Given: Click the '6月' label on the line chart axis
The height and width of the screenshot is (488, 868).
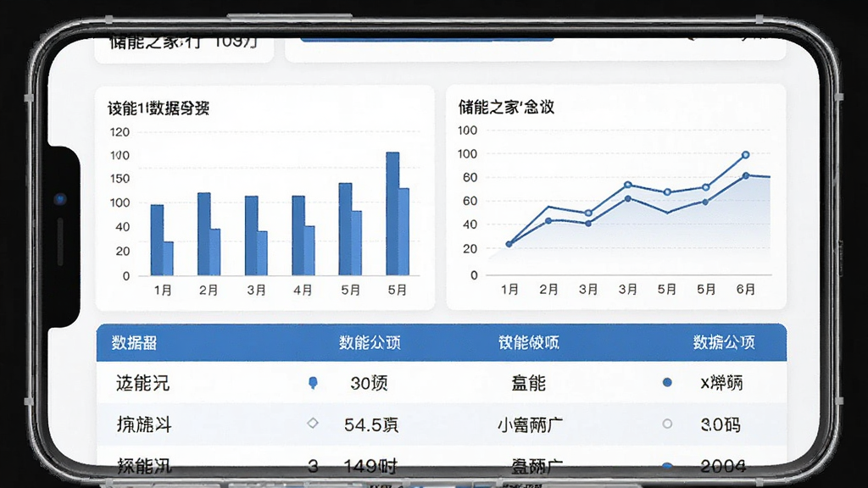Looking at the screenshot, I should click(746, 289).
